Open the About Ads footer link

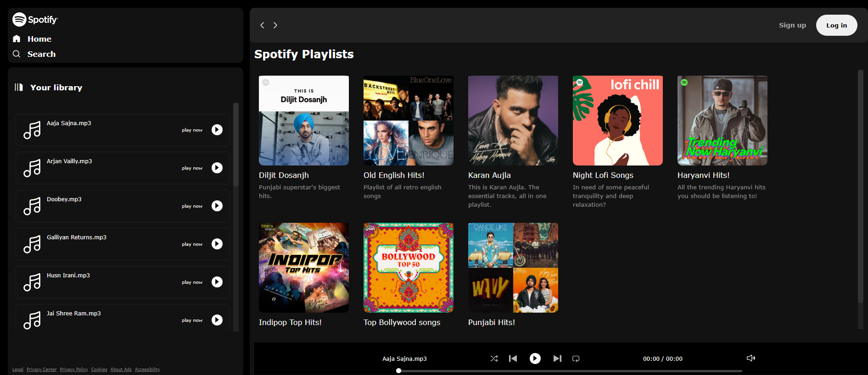point(121,369)
